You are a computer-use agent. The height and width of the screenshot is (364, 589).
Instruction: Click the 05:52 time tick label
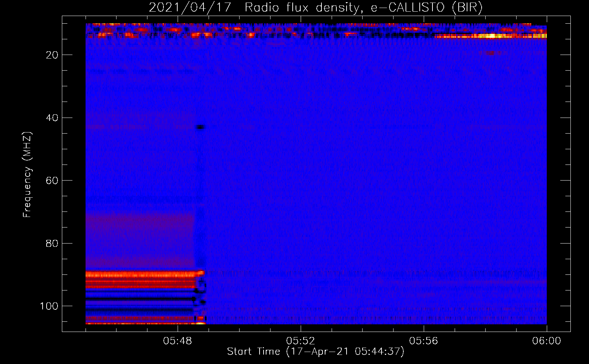click(x=301, y=341)
